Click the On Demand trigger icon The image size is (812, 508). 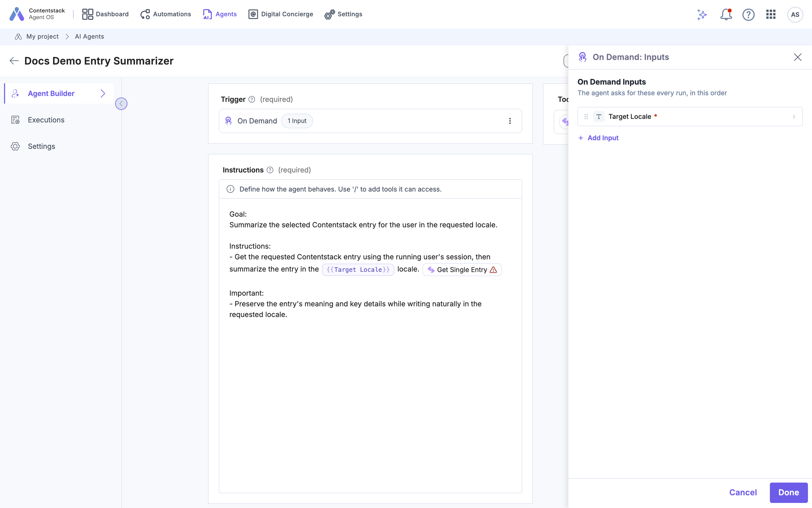pos(229,121)
